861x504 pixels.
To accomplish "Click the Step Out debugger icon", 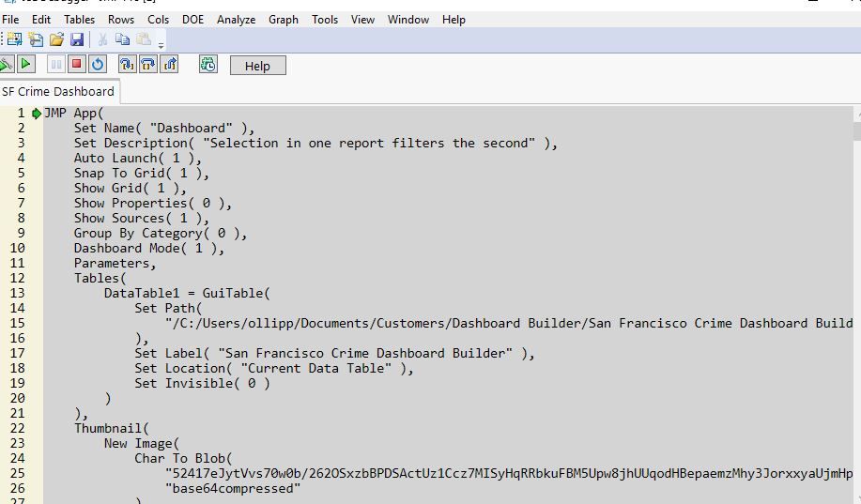I will (x=169, y=65).
